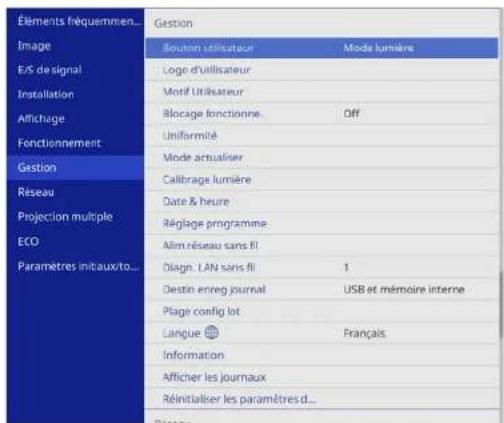Select Diagn. LAN sans fil row
504x423 pixels.
pyautogui.click(x=322, y=267)
